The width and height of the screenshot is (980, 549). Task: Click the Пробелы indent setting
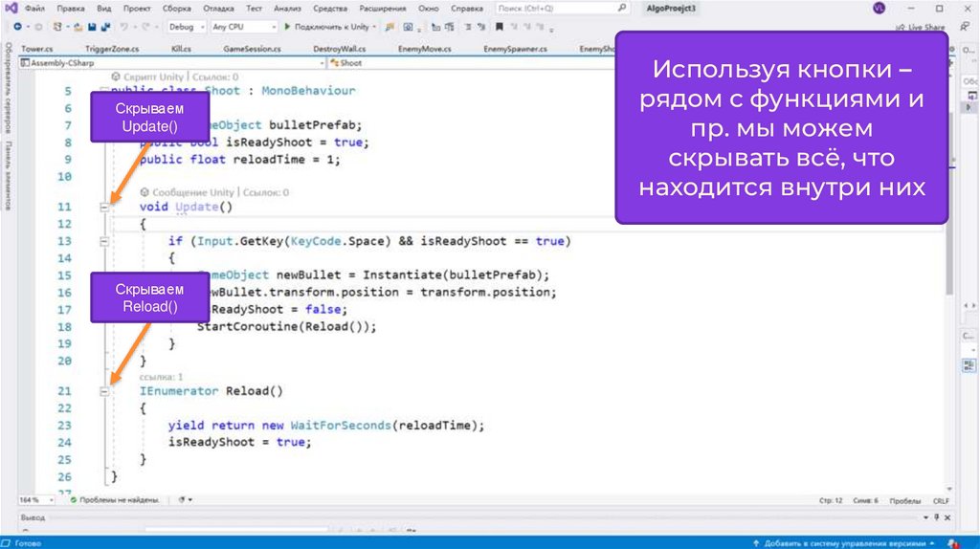coord(905,501)
